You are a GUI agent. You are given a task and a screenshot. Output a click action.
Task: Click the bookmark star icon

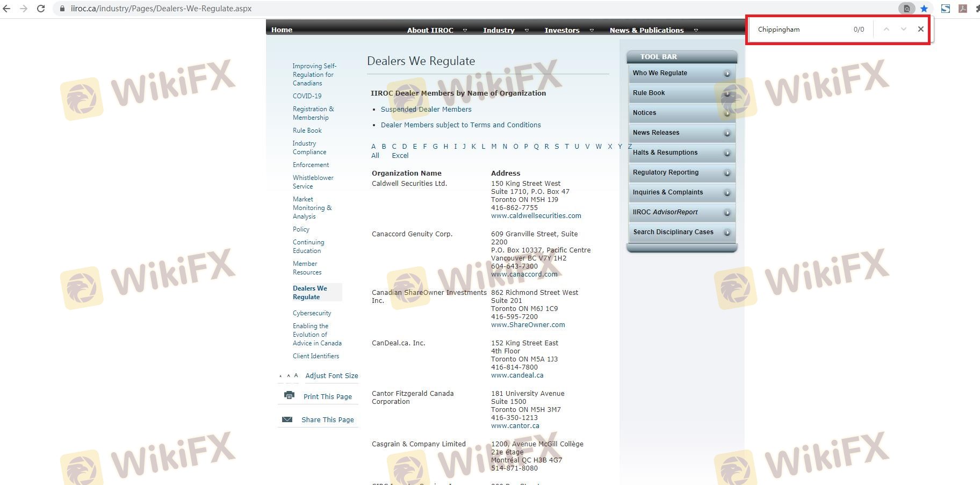tap(924, 9)
